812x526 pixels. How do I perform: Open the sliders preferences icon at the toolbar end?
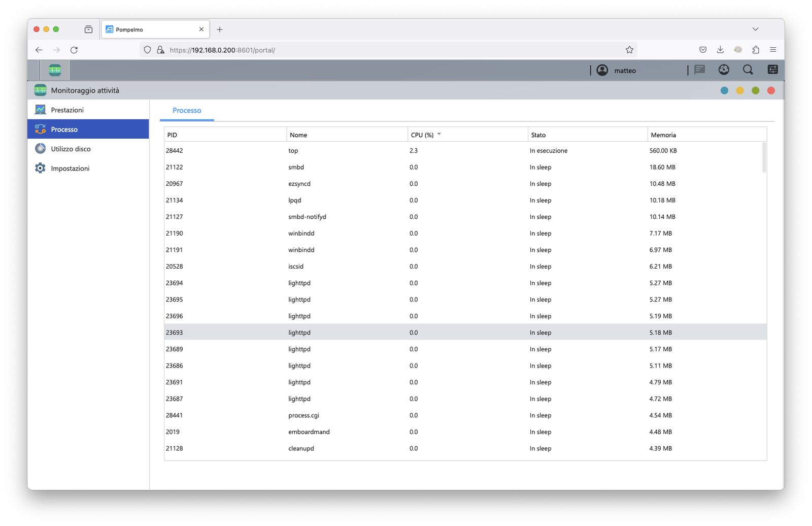click(x=772, y=70)
